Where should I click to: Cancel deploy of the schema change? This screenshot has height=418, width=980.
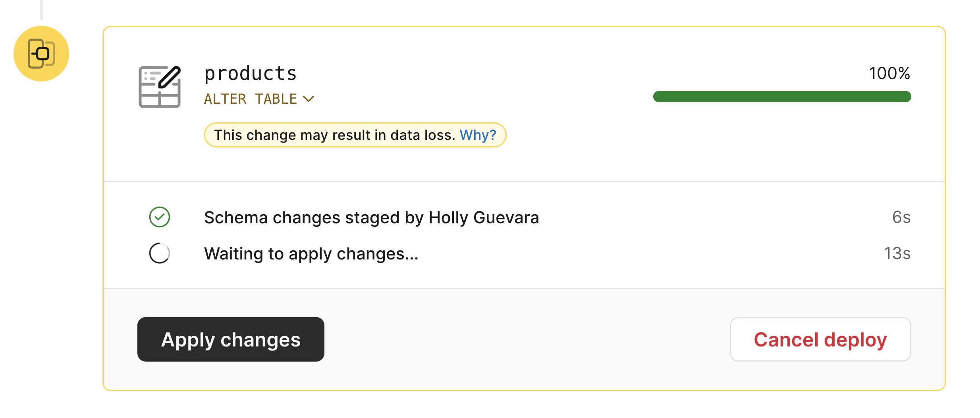[820, 340]
